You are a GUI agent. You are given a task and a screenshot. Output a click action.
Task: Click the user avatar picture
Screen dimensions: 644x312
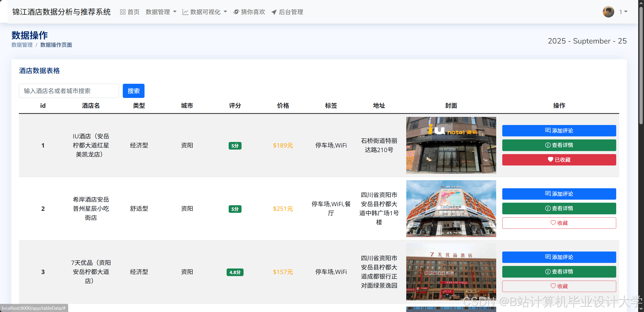(x=608, y=12)
